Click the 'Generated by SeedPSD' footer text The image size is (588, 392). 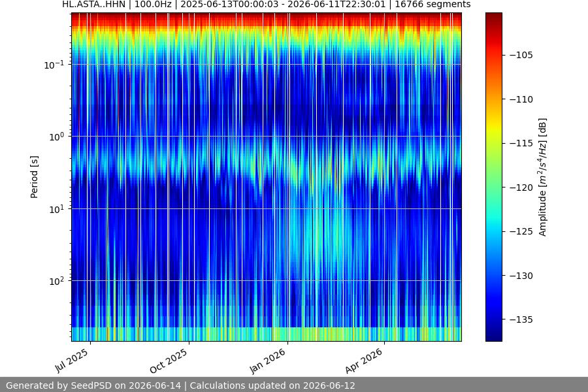point(180,385)
